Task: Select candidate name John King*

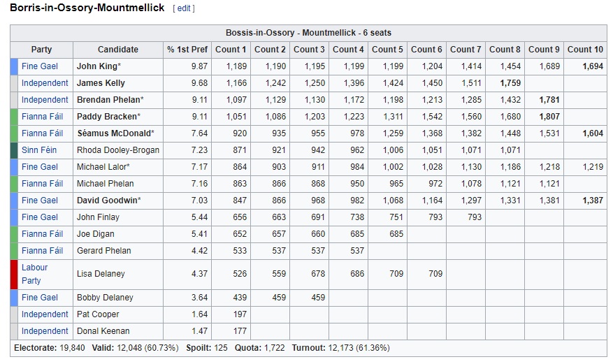Action: pyautogui.click(x=99, y=66)
